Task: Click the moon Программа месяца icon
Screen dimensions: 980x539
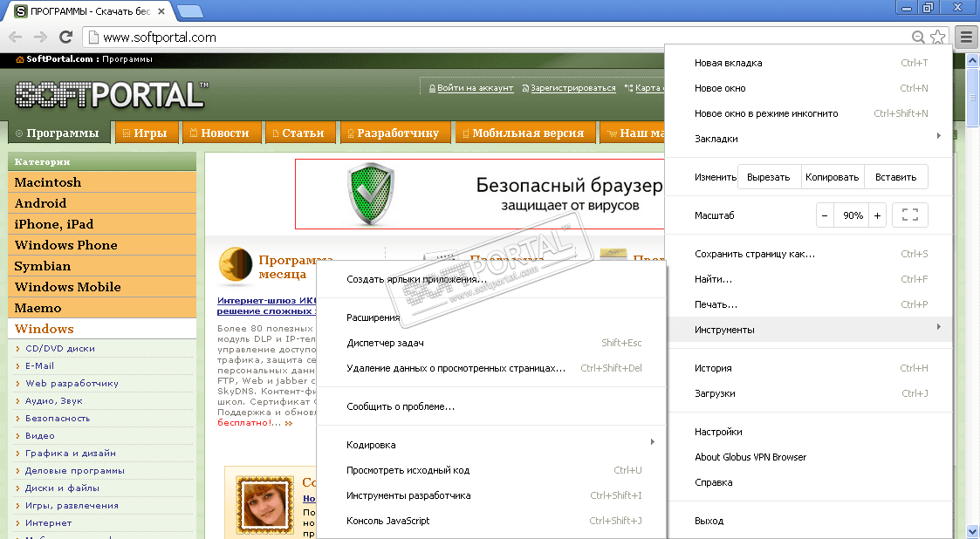Action: coord(236,265)
